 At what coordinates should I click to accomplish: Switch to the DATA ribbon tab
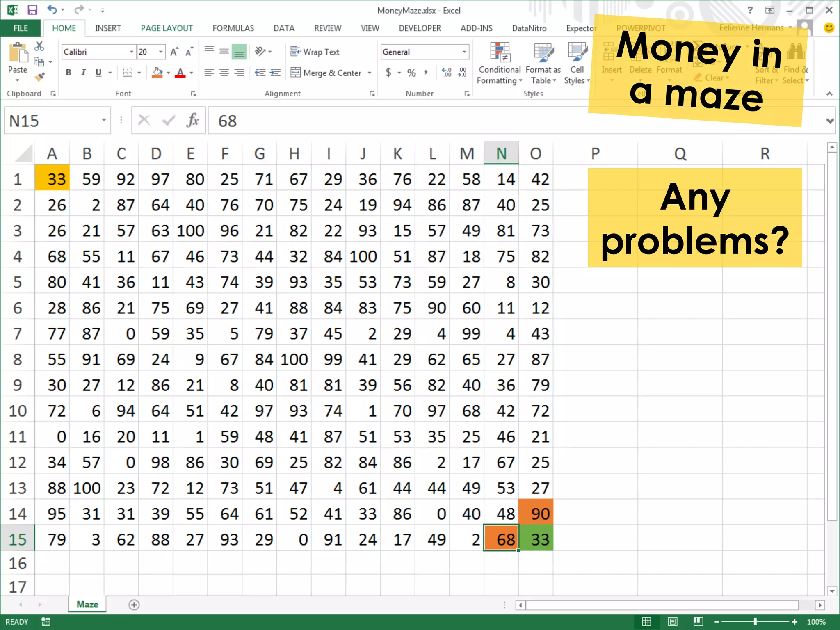click(284, 28)
